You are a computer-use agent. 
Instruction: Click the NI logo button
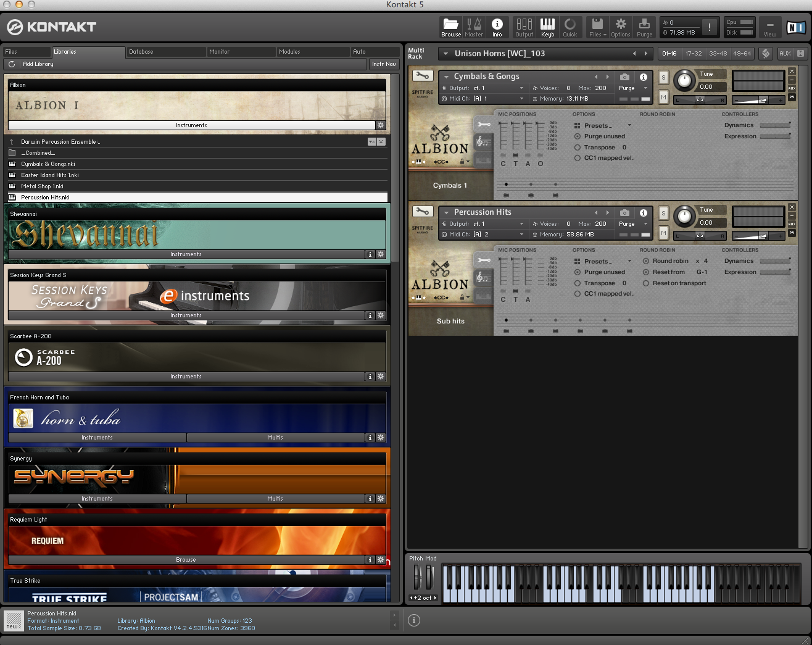[x=795, y=27]
